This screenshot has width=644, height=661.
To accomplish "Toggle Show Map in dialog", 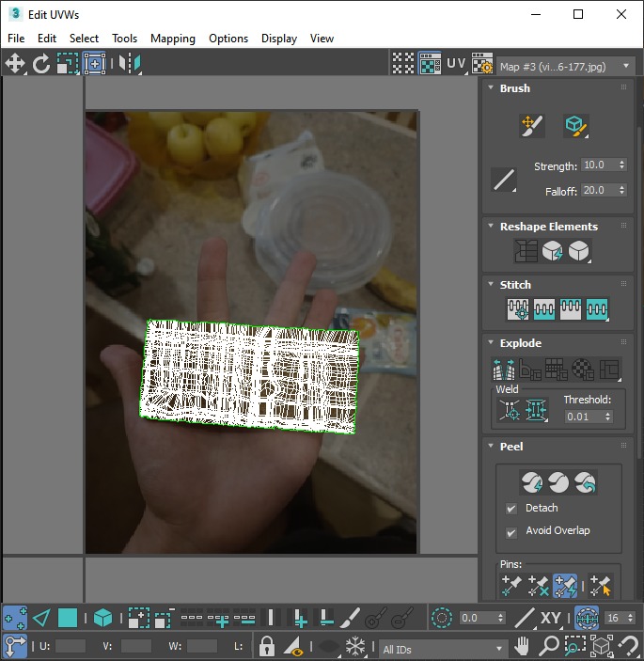I will tap(430, 64).
